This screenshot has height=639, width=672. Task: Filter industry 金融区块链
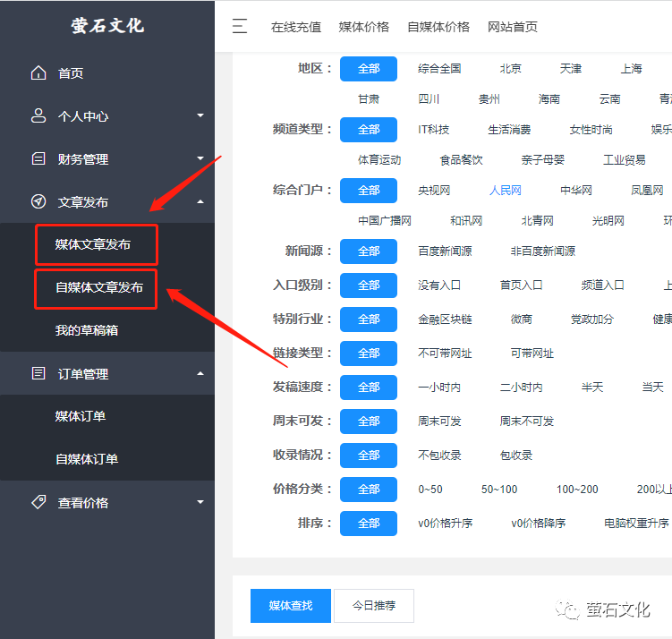point(445,319)
